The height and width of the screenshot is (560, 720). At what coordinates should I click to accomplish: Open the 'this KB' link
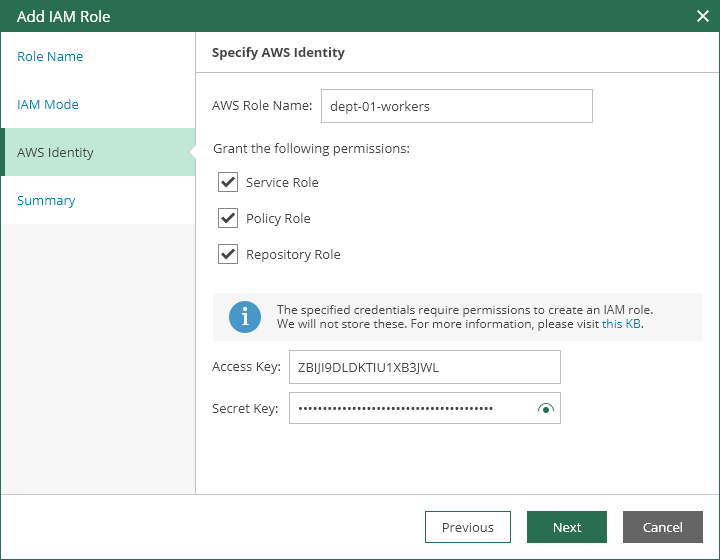tap(621, 324)
